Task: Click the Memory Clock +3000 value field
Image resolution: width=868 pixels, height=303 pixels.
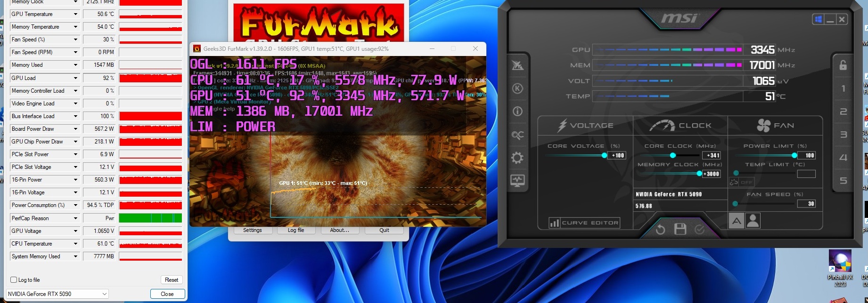Action: click(x=712, y=174)
